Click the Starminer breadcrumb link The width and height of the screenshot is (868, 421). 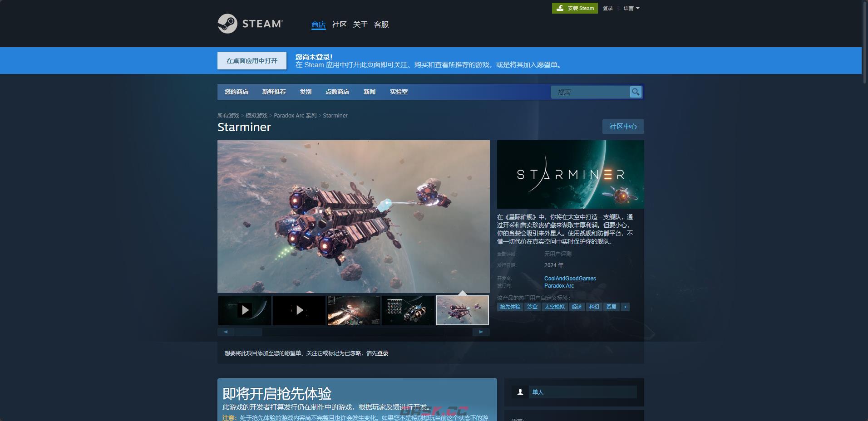[x=335, y=116]
